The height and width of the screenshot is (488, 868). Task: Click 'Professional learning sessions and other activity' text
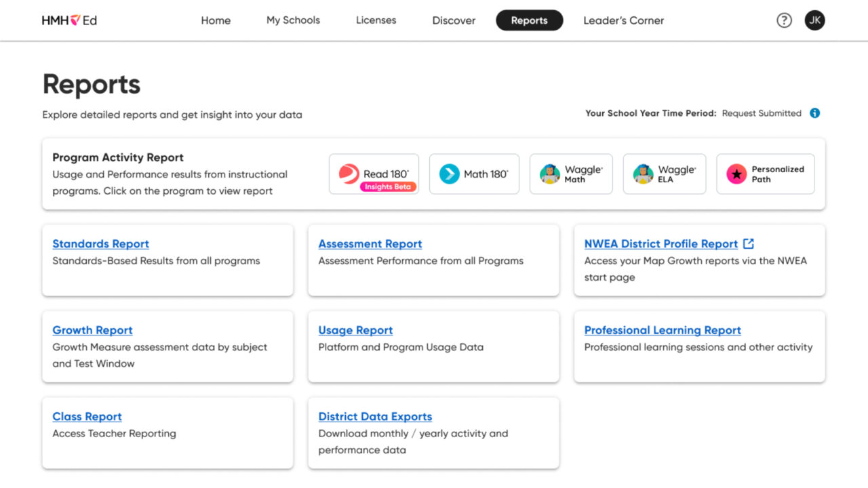coord(698,347)
